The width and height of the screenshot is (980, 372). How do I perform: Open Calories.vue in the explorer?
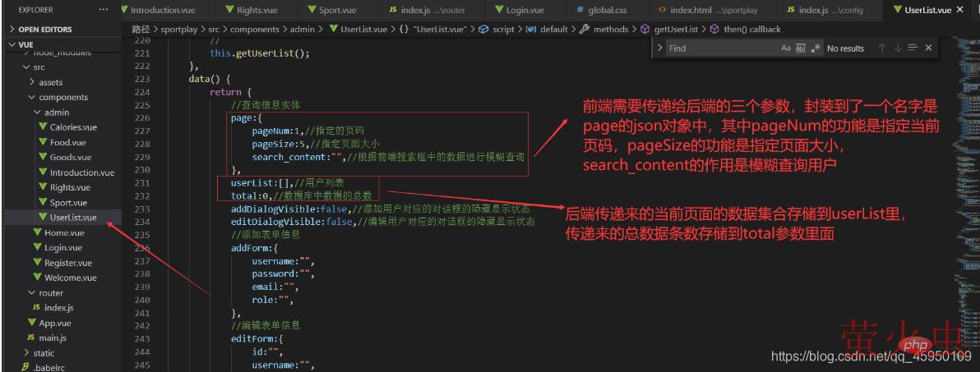pos(73,127)
